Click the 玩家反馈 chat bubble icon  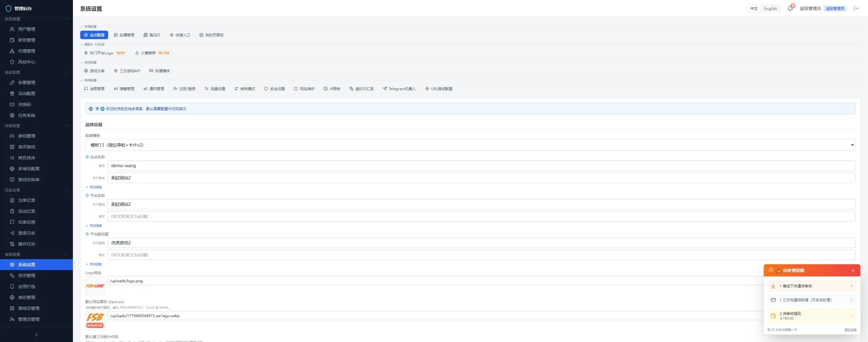click(12, 222)
